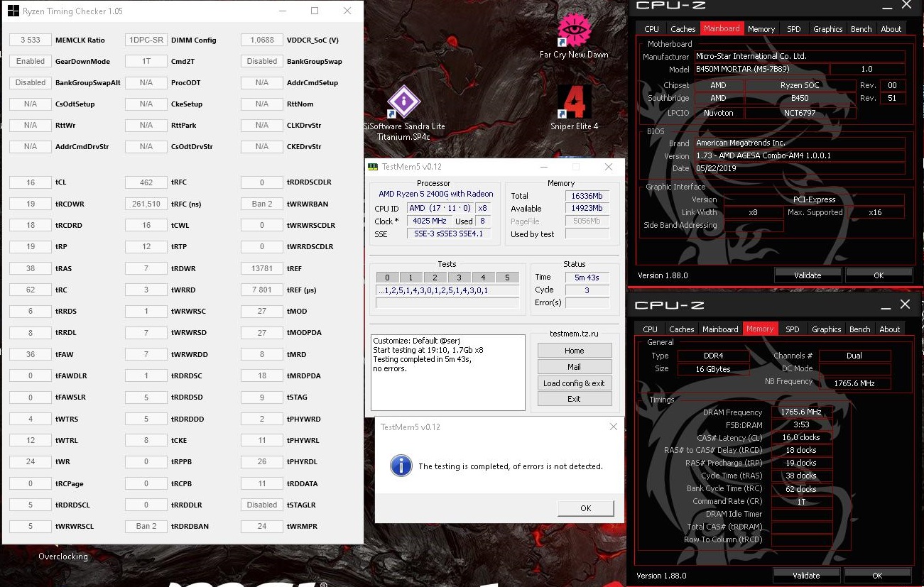Viewport: 924px width, 587px height.
Task: Click Available memory value 14923Mb
Action: [x=586, y=208]
